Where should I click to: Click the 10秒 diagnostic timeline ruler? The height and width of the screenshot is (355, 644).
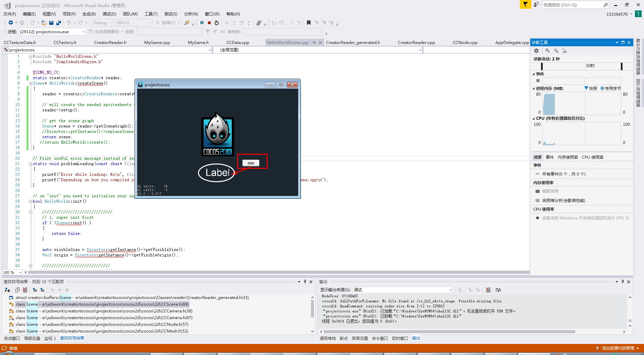[x=582, y=66]
